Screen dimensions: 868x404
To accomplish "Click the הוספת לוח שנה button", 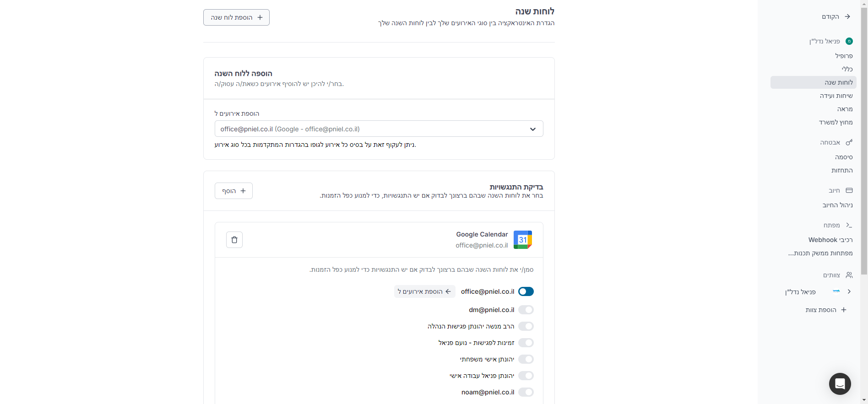I will click(236, 17).
